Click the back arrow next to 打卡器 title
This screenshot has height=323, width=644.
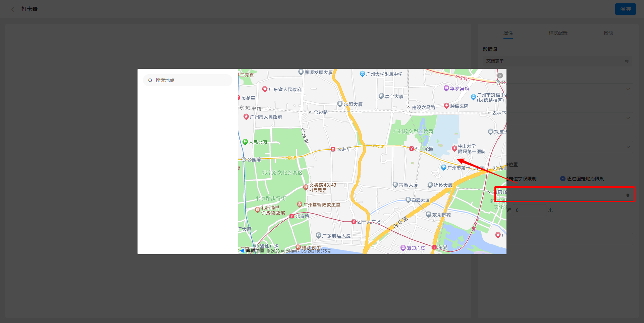point(12,9)
